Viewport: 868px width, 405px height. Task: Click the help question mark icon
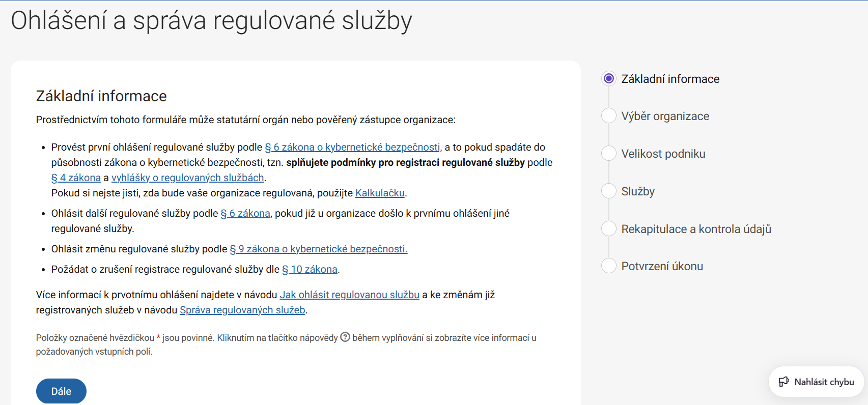coord(345,337)
